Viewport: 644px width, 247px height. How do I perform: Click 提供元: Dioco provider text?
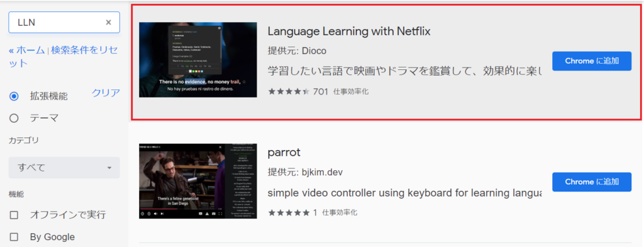(297, 50)
